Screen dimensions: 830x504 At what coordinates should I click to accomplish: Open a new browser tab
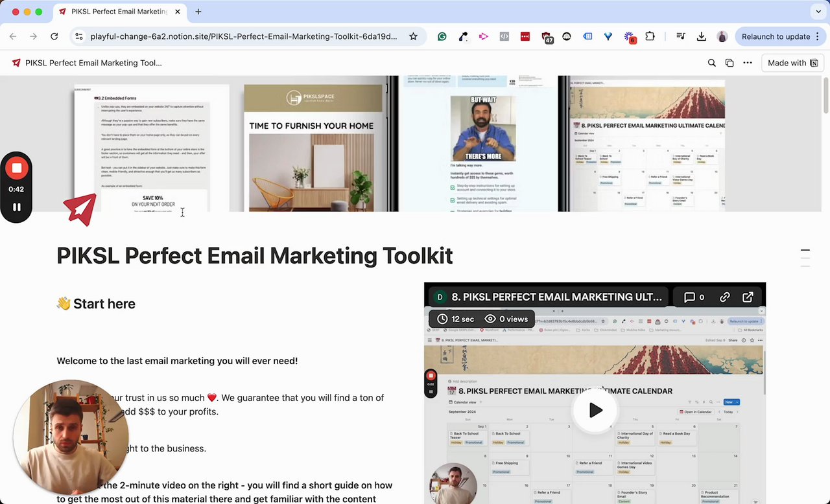(x=198, y=12)
